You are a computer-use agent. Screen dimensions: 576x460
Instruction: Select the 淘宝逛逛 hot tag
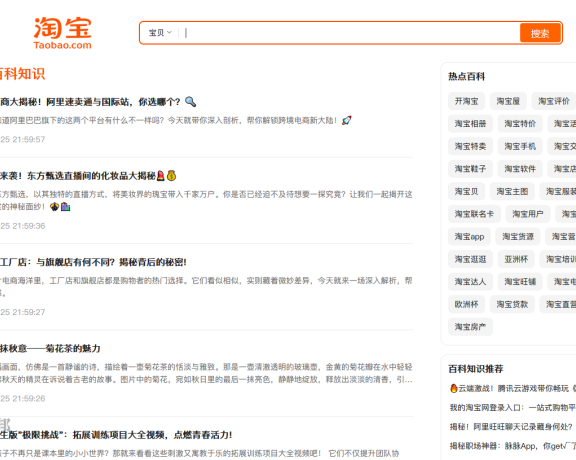click(x=470, y=259)
